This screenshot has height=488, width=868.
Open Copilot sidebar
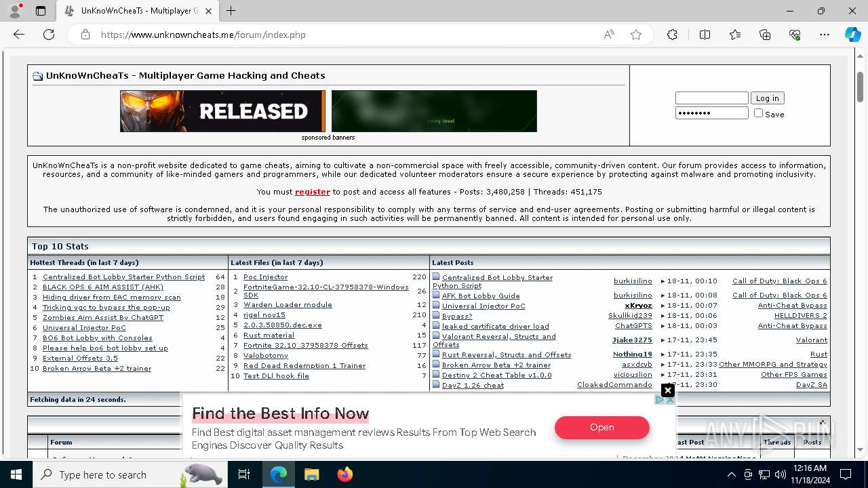click(x=852, y=35)
